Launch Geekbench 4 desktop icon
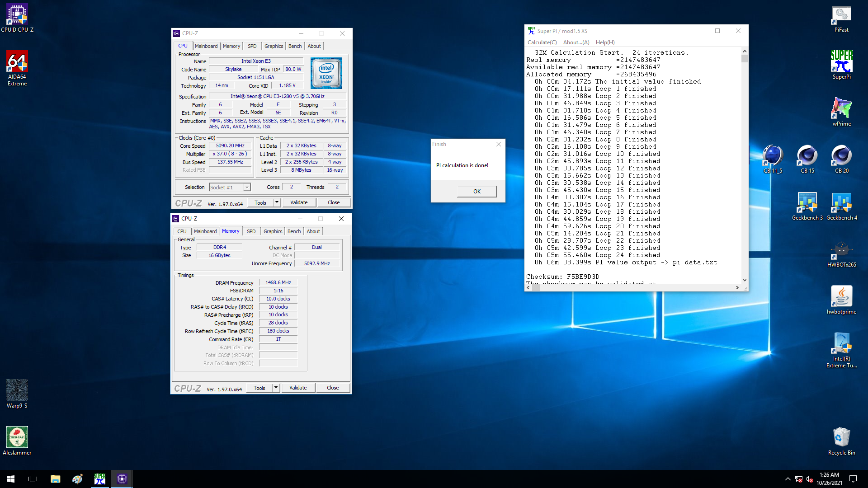This screenshot has height=488, width=868. (x=841, y=206)
